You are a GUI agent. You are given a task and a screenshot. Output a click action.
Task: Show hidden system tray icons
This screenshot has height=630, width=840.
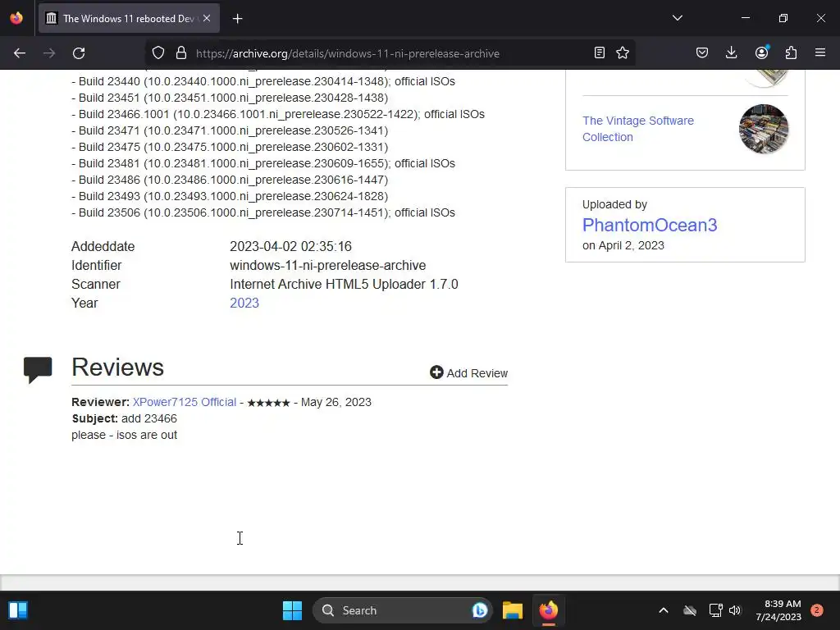coord(663,610)
